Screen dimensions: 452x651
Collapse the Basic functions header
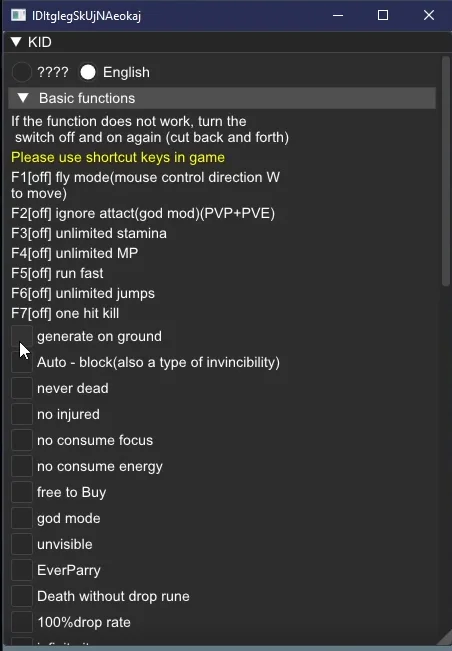[222, 98]
